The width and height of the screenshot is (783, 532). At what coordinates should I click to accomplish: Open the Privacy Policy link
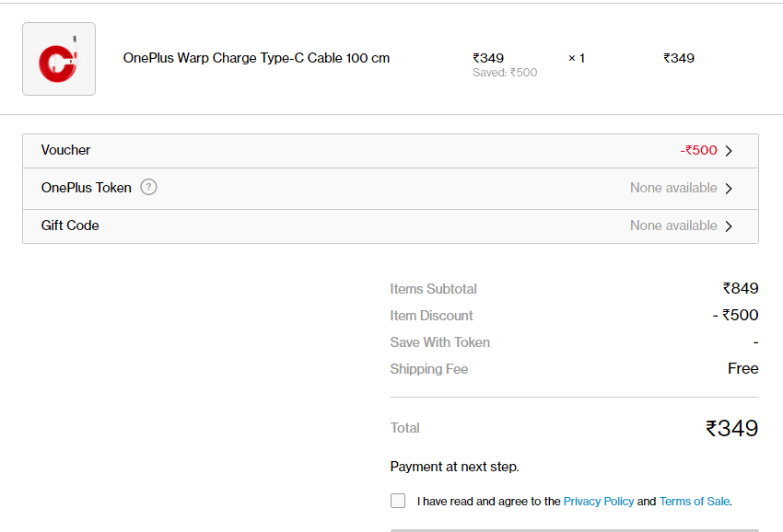click(x=598, y=502)
